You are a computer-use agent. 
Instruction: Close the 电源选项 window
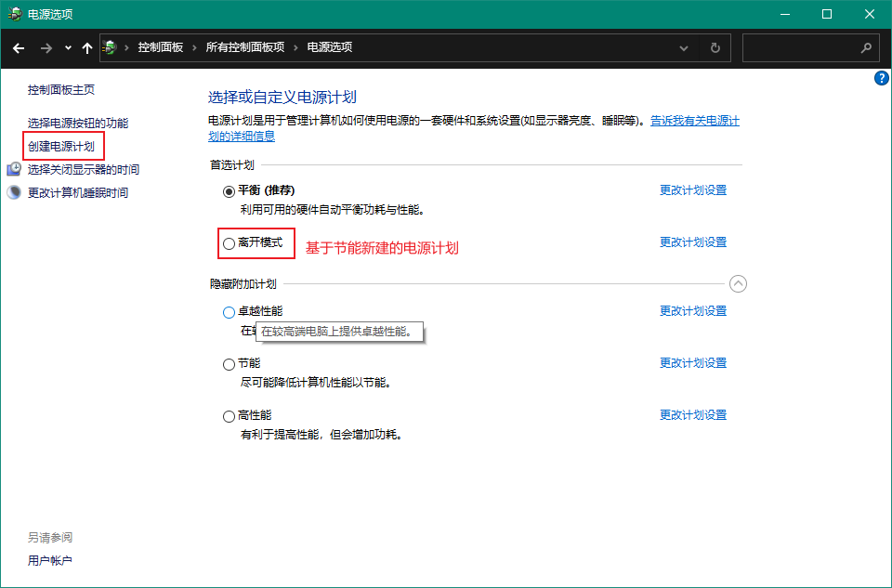pos(870,14)
